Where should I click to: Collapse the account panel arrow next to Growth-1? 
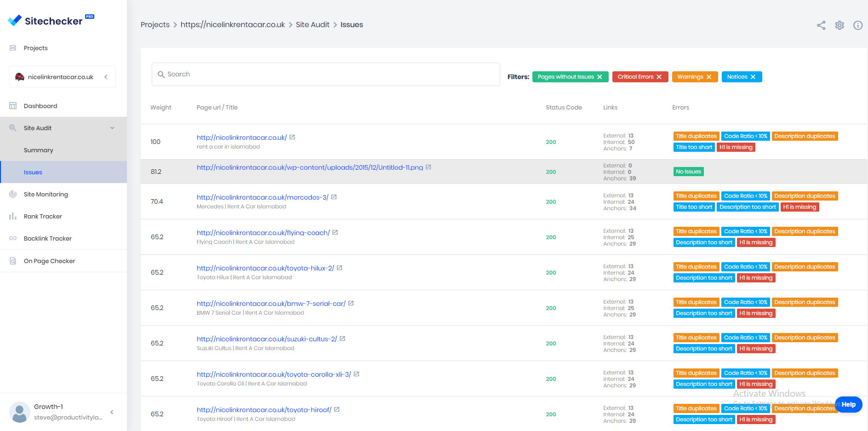click(112, 412)
